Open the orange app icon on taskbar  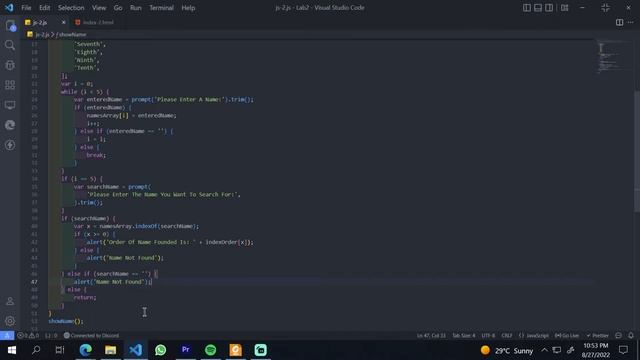236,350
